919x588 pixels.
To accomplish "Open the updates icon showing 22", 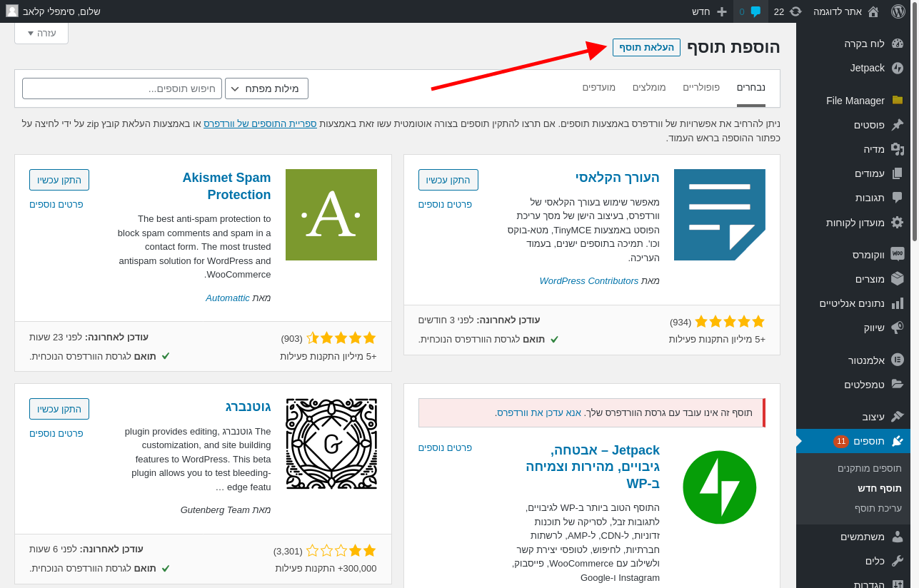I will pos(788,11).
